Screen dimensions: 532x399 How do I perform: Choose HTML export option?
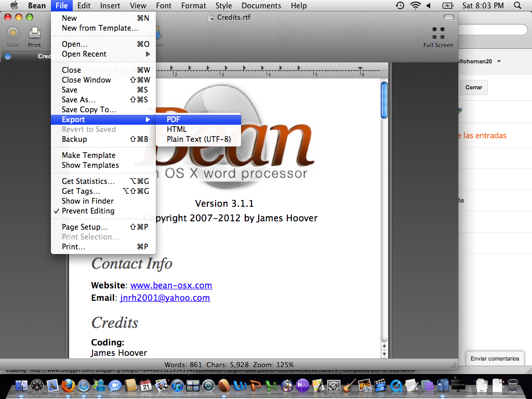click(198, 129)
